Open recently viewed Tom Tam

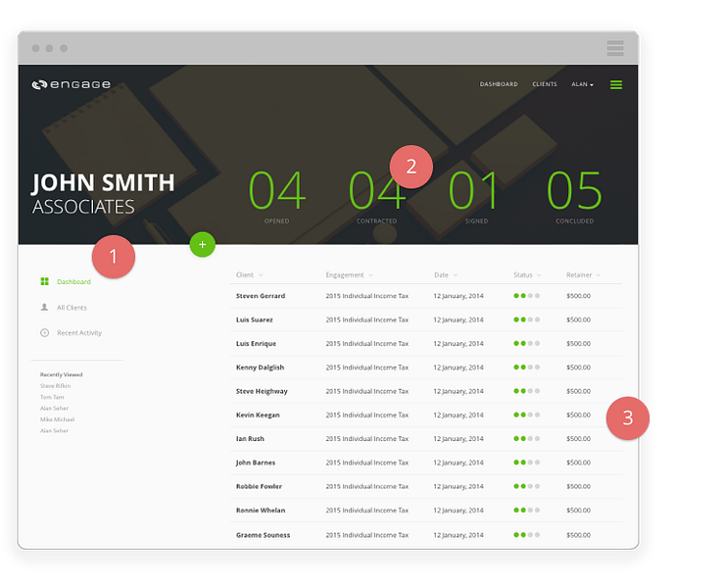52,397
